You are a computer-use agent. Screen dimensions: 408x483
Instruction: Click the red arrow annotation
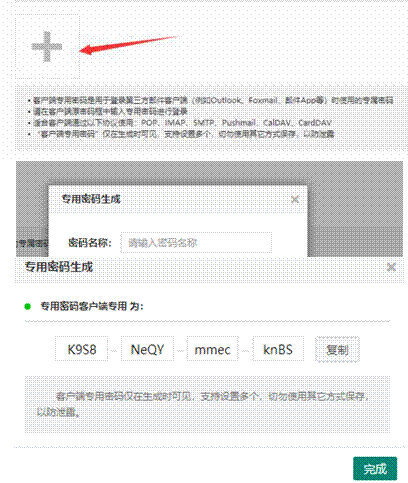[129, 45]
